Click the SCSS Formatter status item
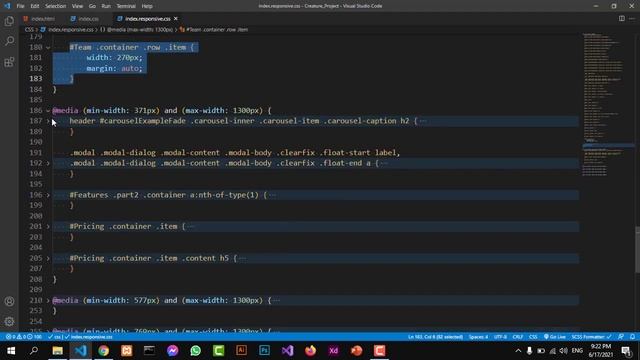640x360 pixels. click(x=591, y=337)
